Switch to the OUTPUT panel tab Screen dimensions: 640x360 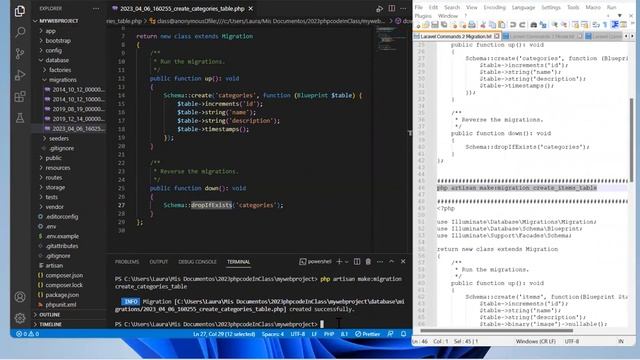158,262
